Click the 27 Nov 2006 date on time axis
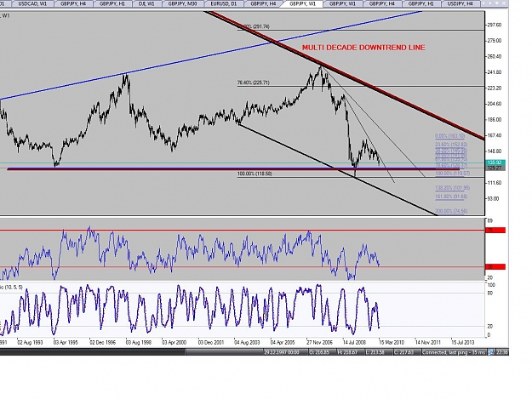This screenshot has width=532, height=399. pos(319,342)
